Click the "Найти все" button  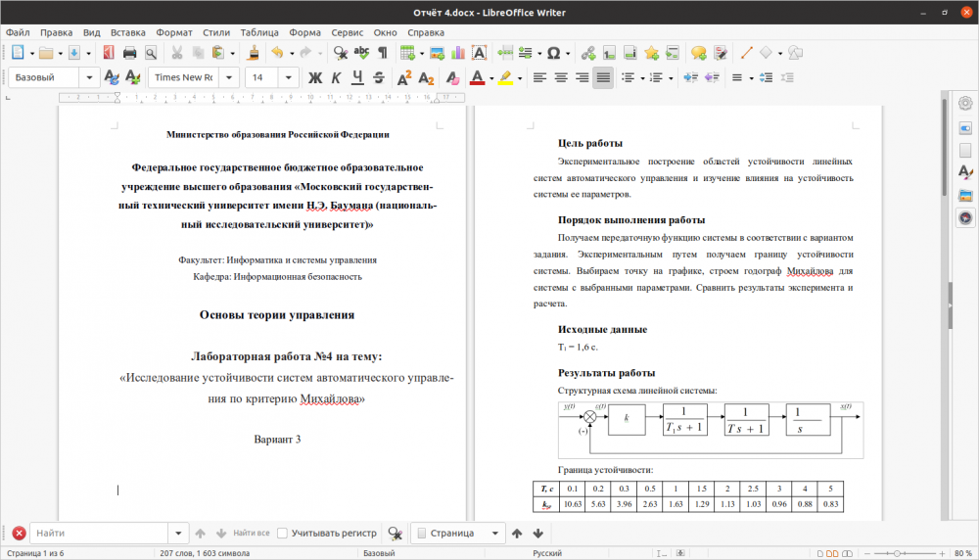(252, 534)
